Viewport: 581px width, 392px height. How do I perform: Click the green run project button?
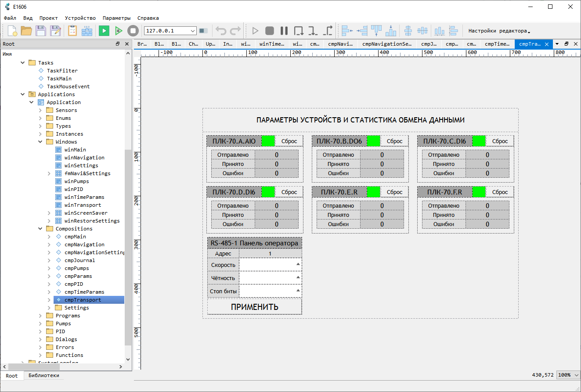click(x=104, y=31)
